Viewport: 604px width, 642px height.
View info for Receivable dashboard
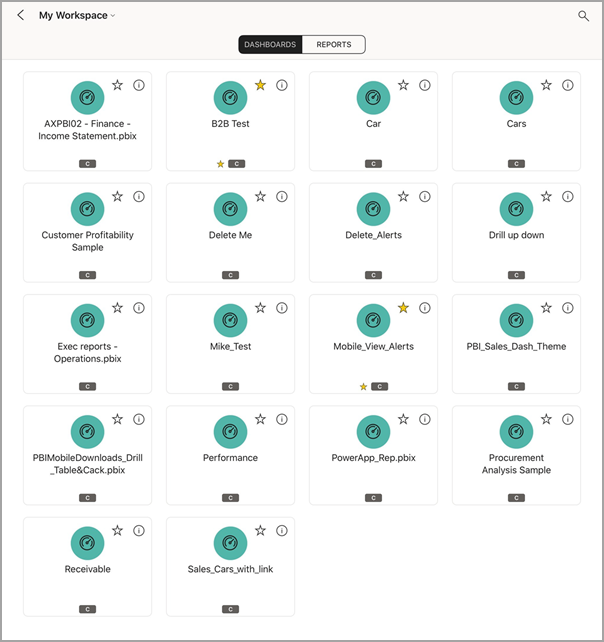139,530
